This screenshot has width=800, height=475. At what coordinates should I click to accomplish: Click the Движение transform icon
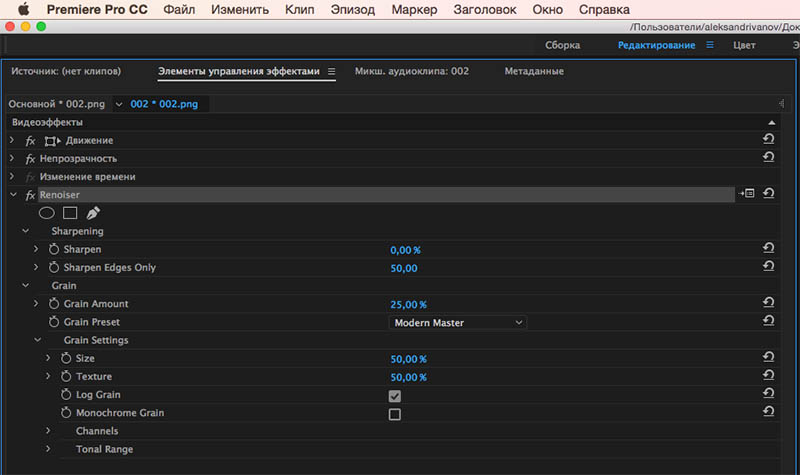52,141
